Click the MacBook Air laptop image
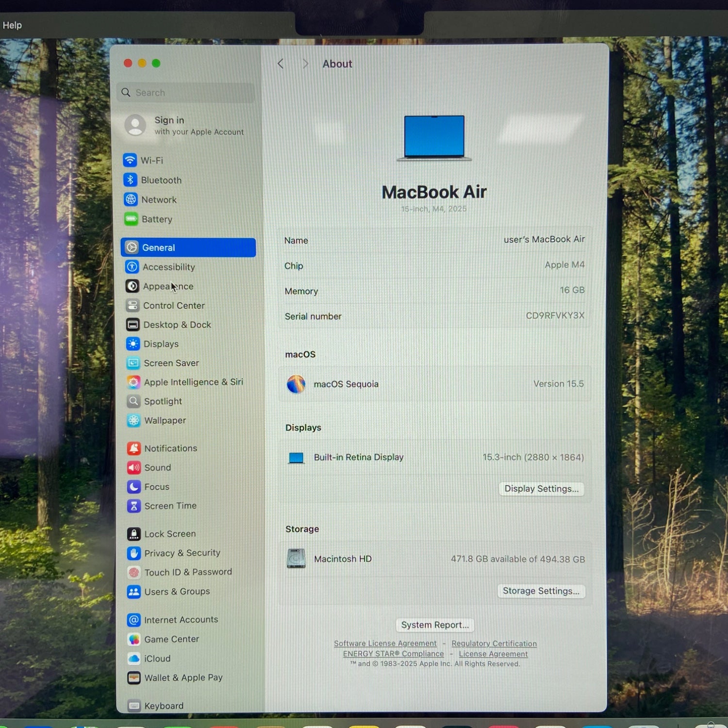 point(434,138)
